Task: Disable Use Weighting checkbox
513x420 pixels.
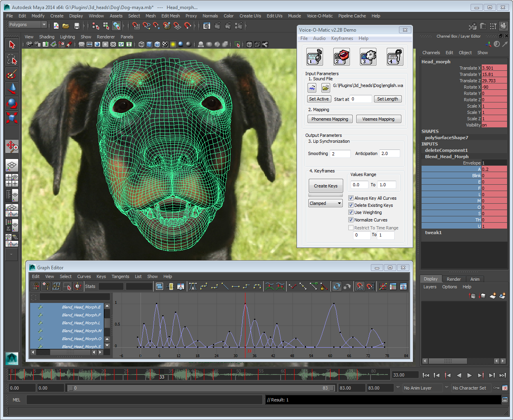Action: [x=351, y=212]
